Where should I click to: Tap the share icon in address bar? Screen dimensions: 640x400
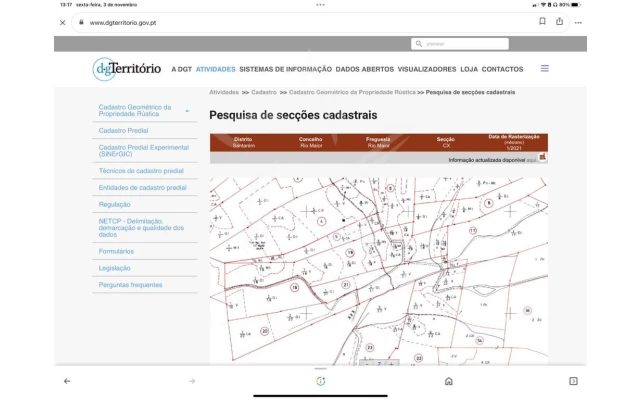coord(560,21)
